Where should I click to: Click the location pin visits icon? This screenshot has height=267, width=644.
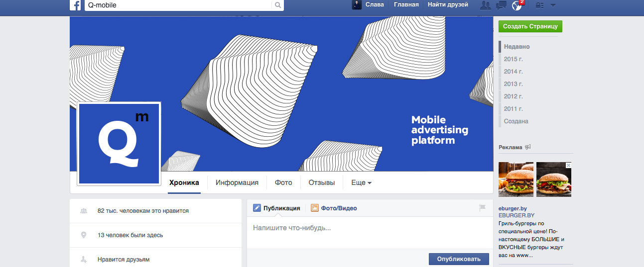coord(84,235)
